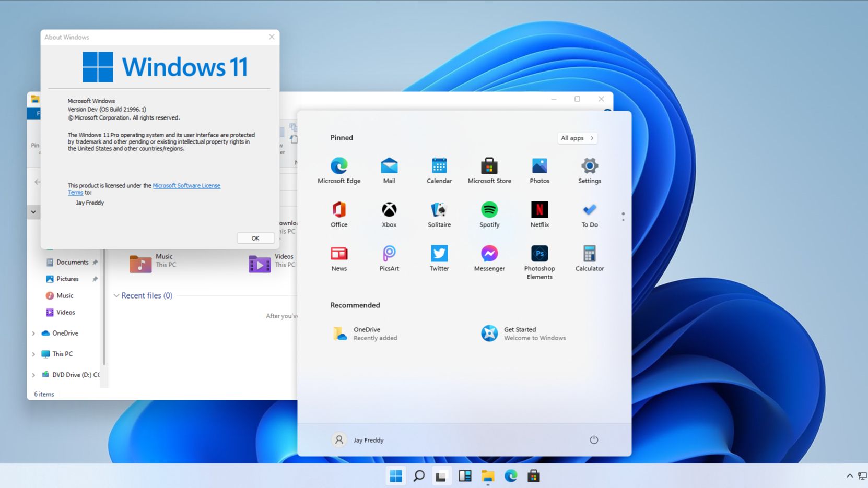The height and width of the screenshot is (488, 868).
Task: Launch the Office app
Action: 339,215
